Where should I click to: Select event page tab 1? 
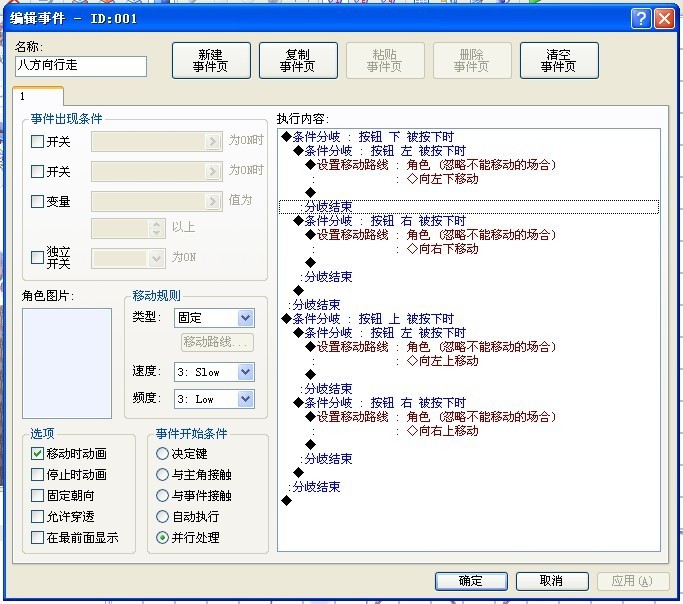(x=38, y=96)
